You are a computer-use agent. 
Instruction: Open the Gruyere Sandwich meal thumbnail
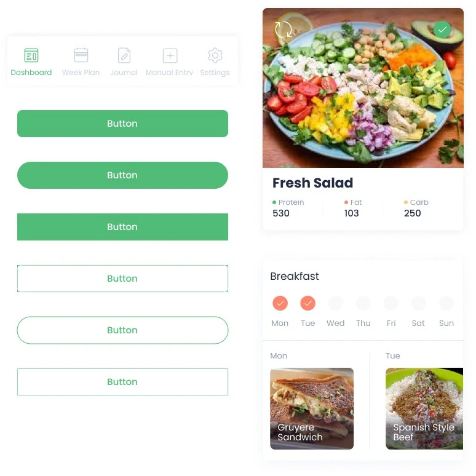[312, 408]
